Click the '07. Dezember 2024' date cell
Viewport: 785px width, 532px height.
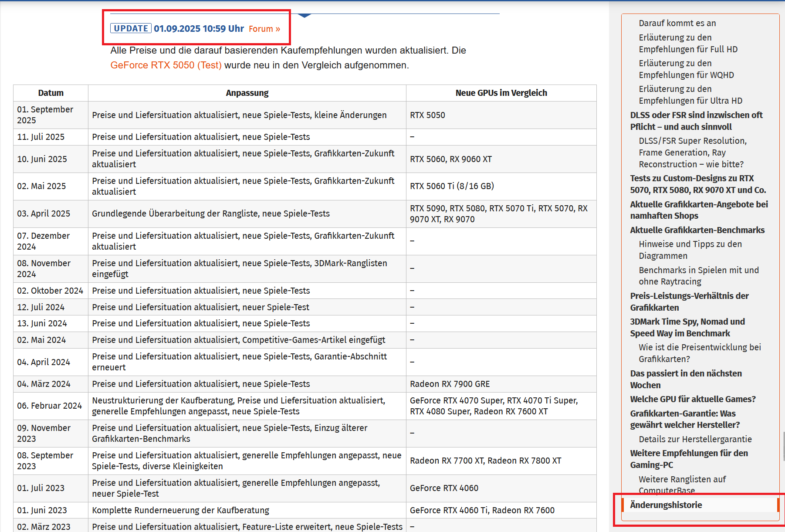click(x=51, y=241)
